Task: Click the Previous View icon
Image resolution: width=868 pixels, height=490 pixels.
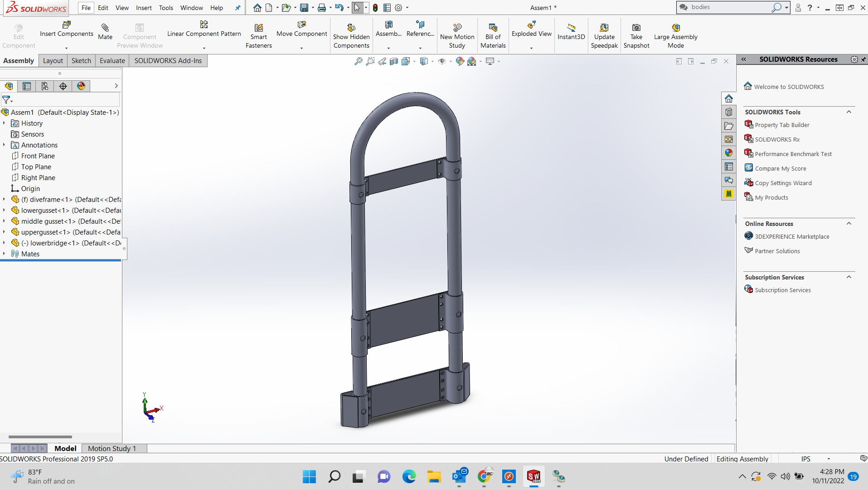Action: 382,61
